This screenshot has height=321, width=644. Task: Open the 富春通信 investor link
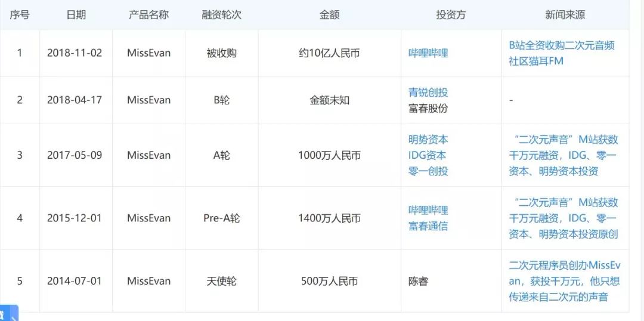tap(428, 226)
